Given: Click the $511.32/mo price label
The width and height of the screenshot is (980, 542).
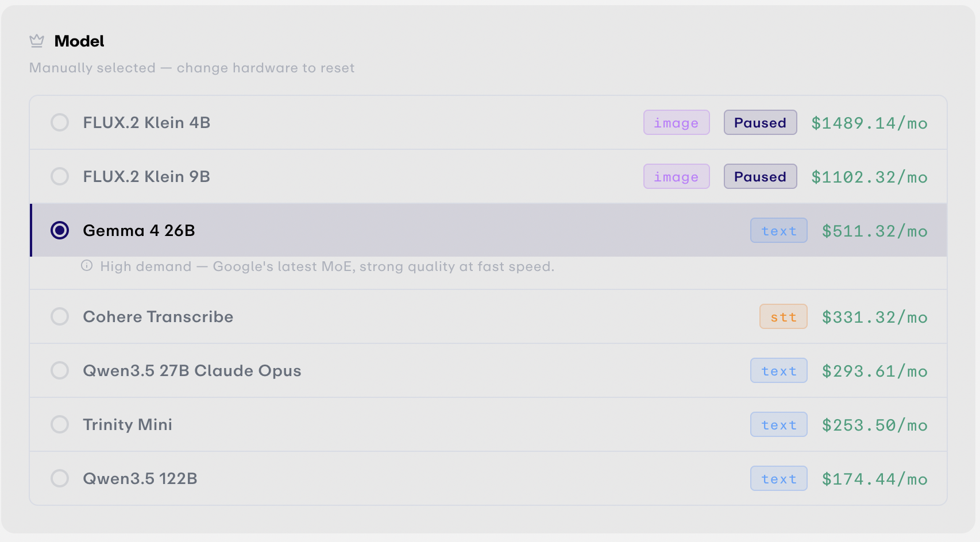Looking at the screenshot, I should tap(874, 231).
